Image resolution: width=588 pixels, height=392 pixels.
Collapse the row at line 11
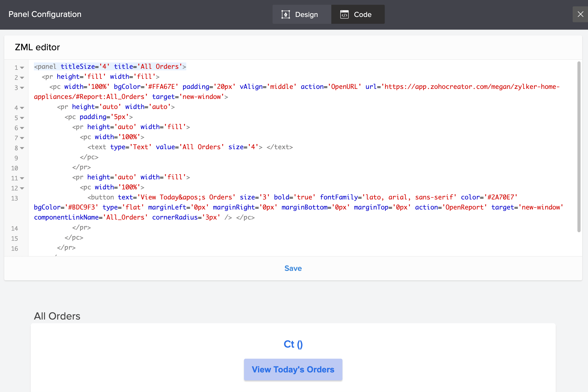[x=22, y=178]
